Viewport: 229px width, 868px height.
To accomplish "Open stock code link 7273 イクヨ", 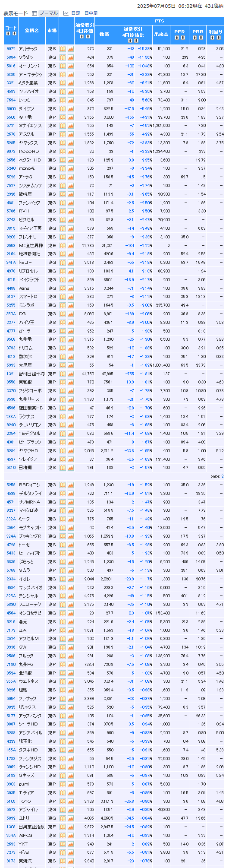I will (11, 852).
